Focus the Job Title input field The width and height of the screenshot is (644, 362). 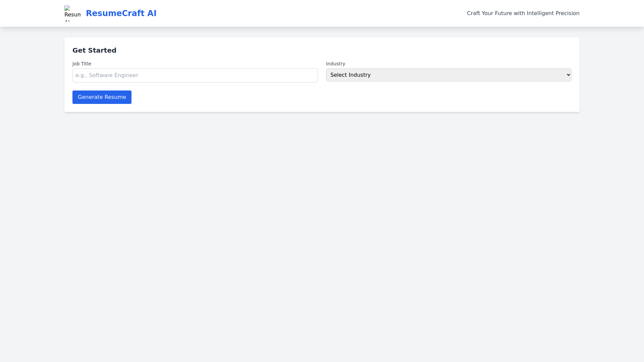pos(195,75)
